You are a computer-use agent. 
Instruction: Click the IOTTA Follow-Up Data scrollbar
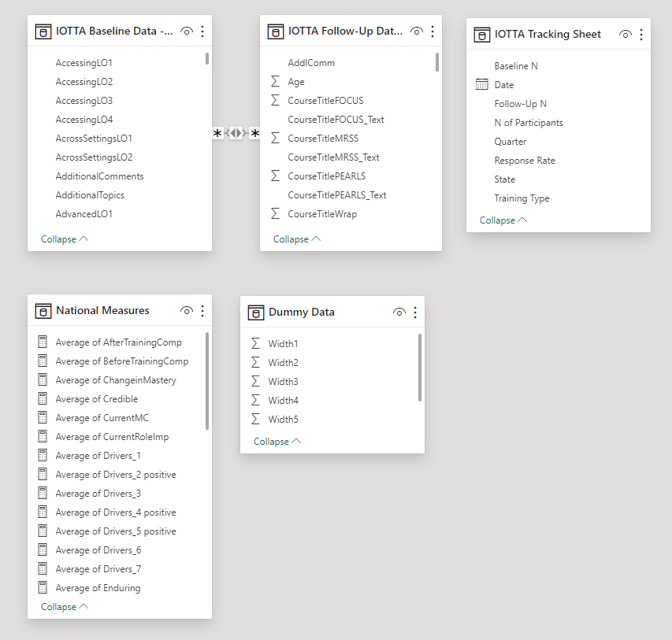(x=437, y=62)
